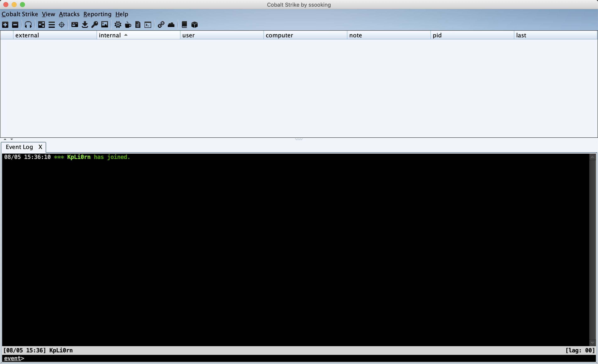598x364 pixels.
Task: Click the Connect to team server plus icon
Action: 5,25
